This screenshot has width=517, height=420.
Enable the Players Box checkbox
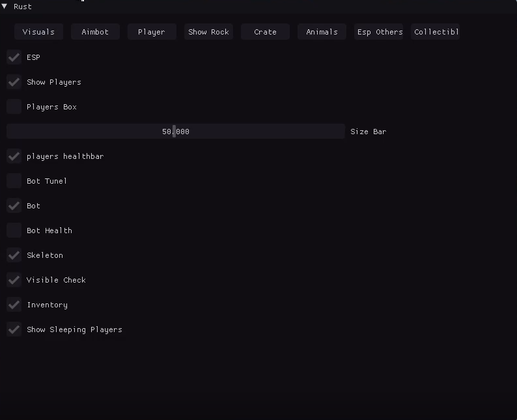14,107
